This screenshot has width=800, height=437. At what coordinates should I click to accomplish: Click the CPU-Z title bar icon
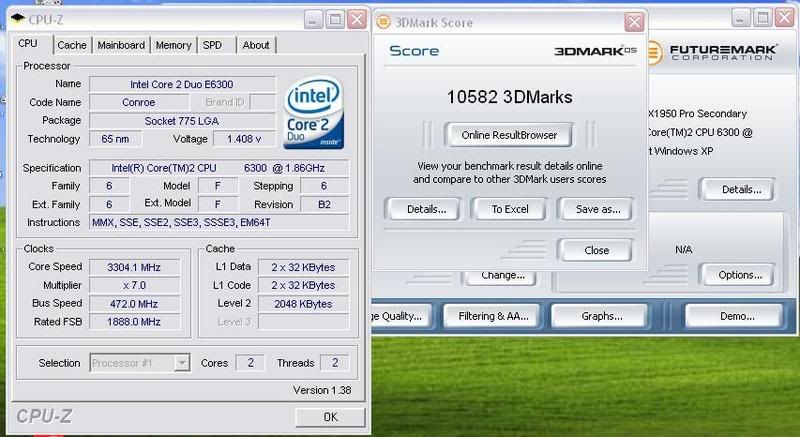pos(18,19)
